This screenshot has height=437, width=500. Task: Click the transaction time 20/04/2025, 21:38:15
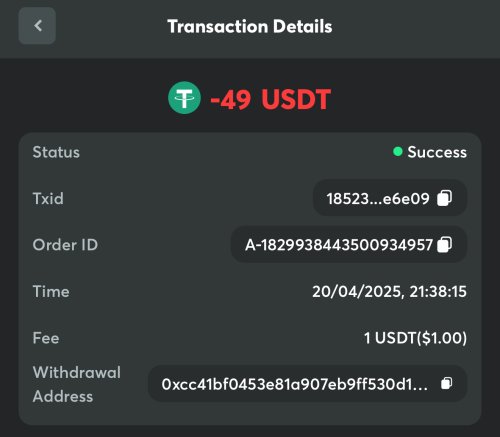pyautogui.click(x=389, y=291)
